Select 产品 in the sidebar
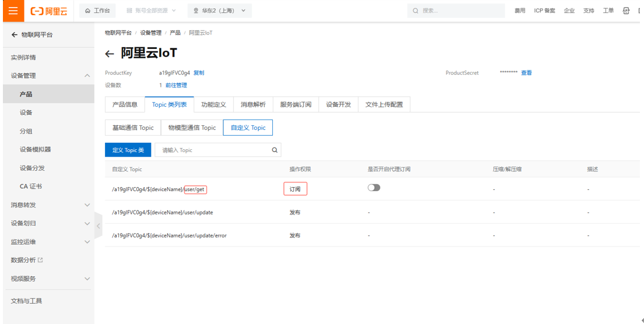This screenshot has height=324, width=644. tap(26, 94)
